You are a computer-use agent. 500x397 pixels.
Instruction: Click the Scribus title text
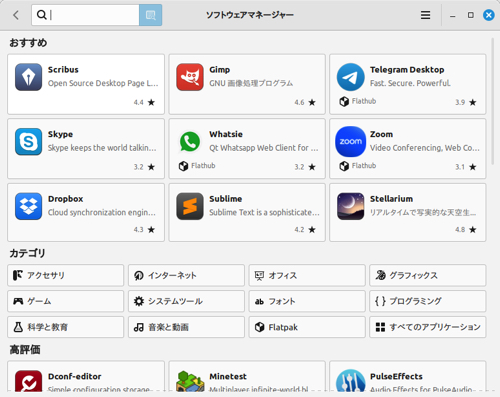point(63,70)
